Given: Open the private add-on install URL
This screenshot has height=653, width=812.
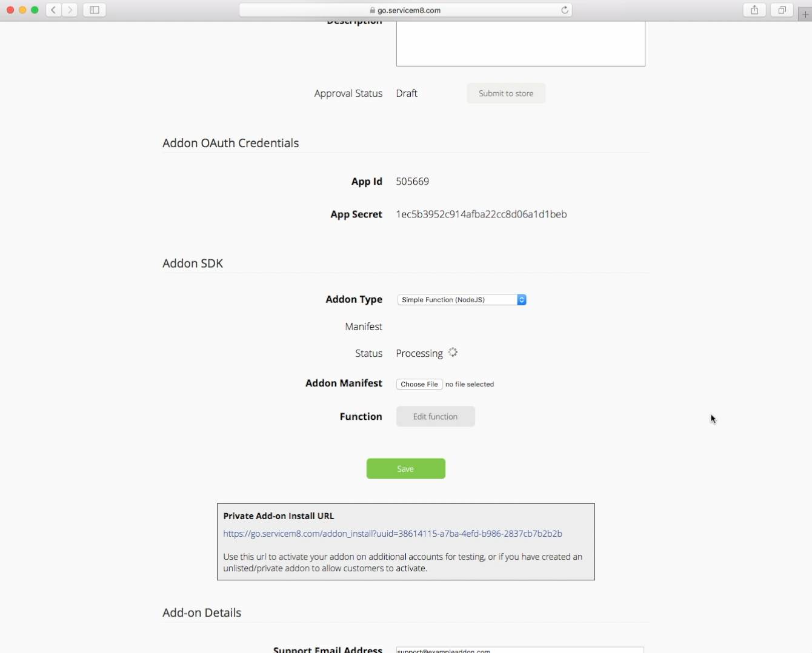Looking at the screenshot, I should [x=393, y=534].
